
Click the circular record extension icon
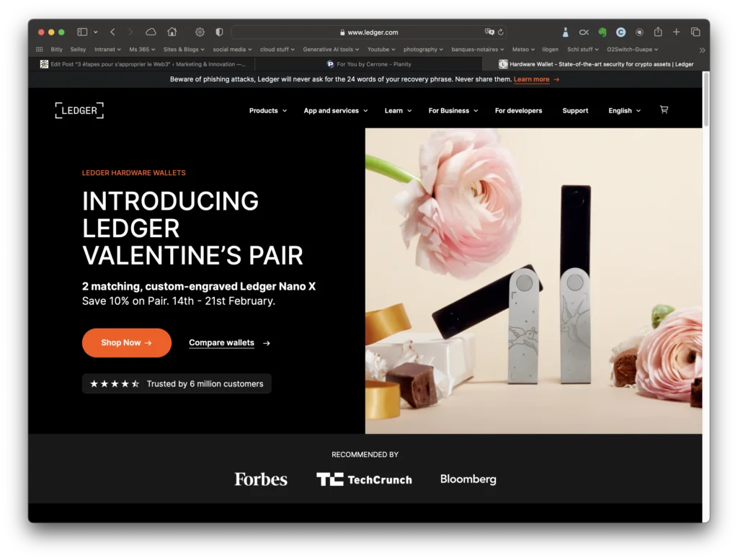click(x=639, y=32)
